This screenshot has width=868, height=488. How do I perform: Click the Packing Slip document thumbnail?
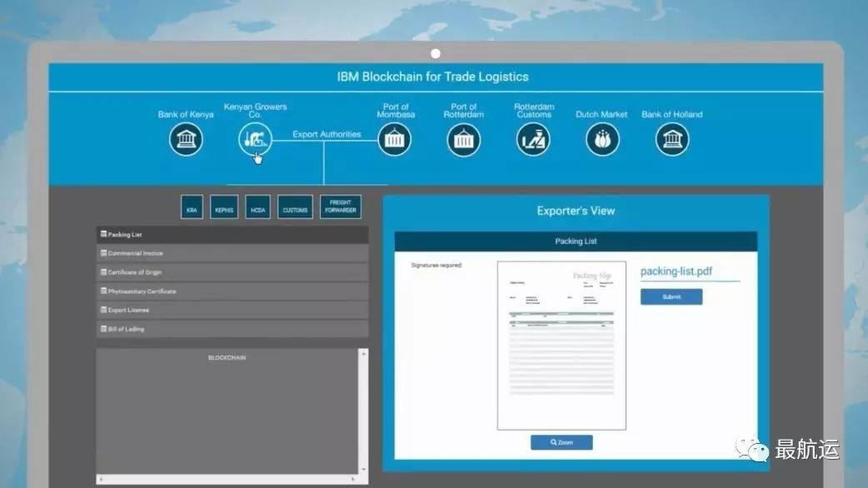click(561, 346)
